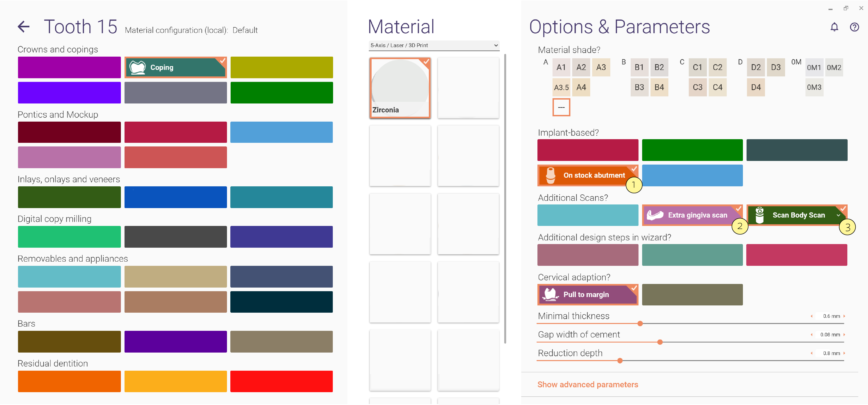Decrease Reduction depth with the left arrow
This screenshot has height=405, width=868.
coord(811,353)
